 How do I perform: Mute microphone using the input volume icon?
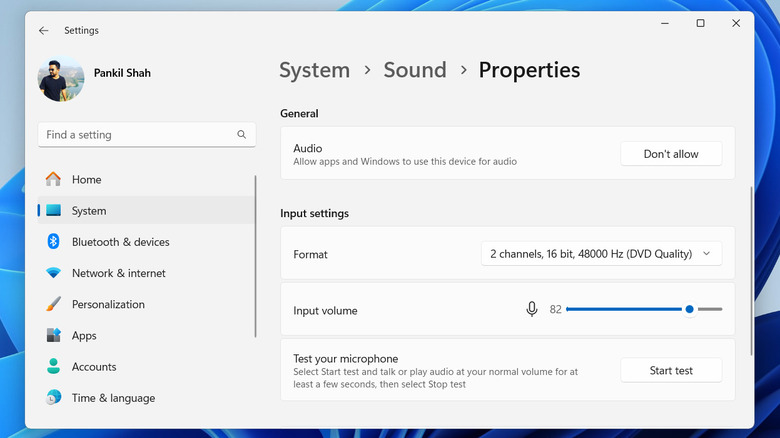click(x=532, y=310)
